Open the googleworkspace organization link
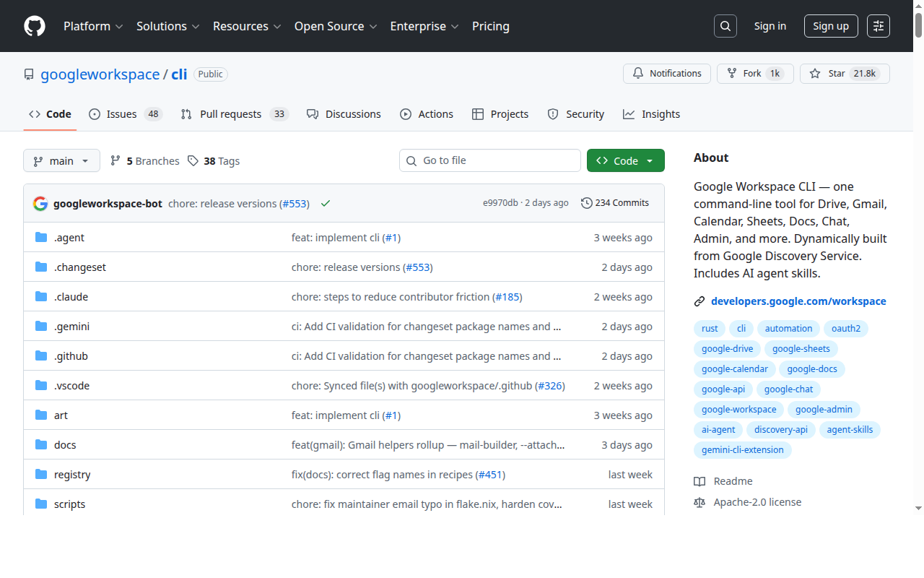 pos(100,74)
